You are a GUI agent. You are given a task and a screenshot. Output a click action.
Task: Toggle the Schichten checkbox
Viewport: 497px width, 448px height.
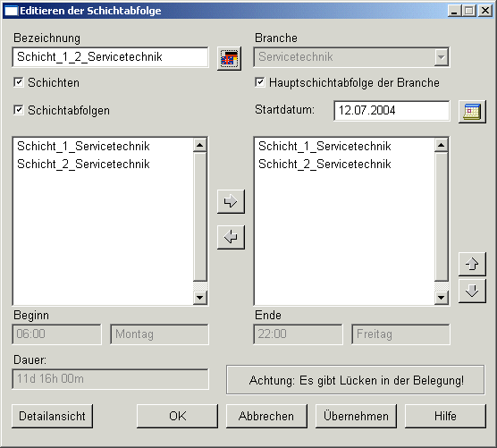coord(19,82)
